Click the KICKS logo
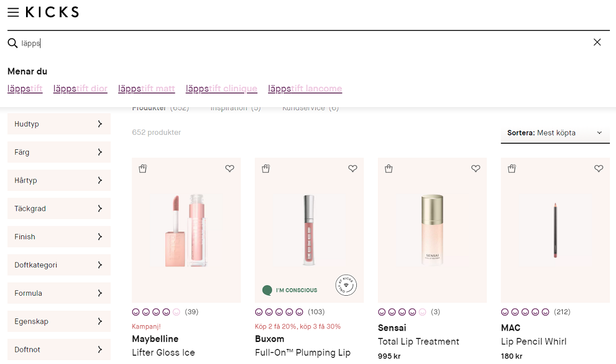Image resolution: width=616 pixels, height=364 pixels. (52, 12)
